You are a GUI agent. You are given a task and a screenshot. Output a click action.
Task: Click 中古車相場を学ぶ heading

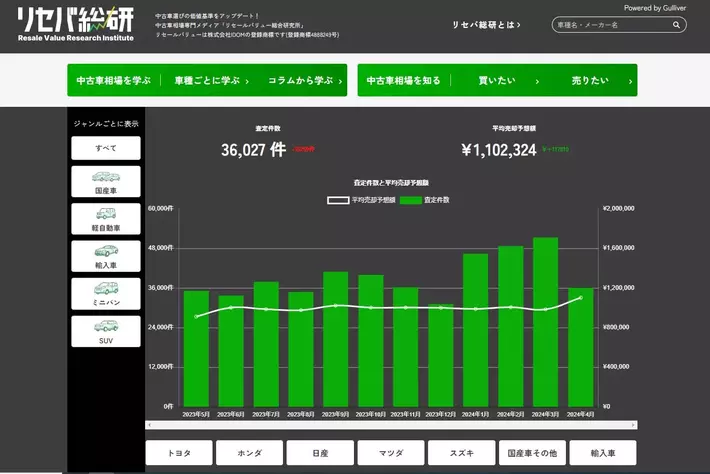113,81
